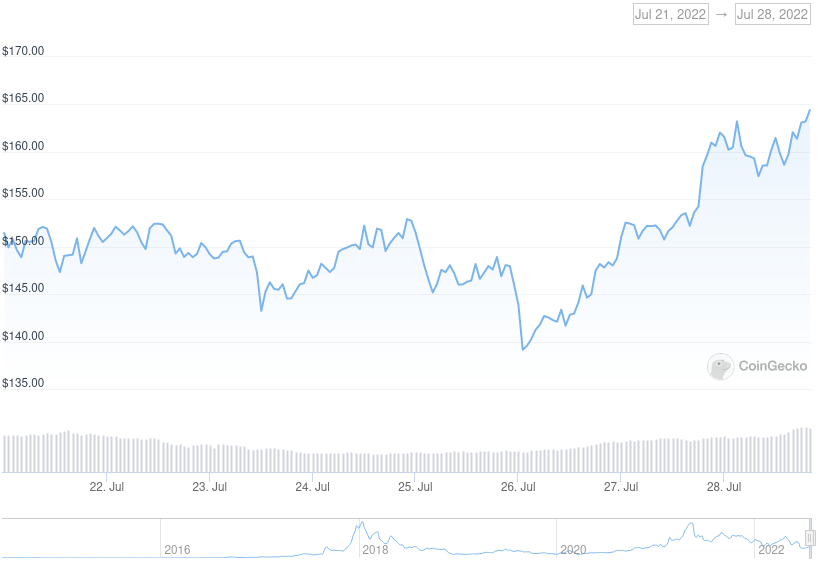The width and height of the screenshot is (818, 564).
Task: Select 2018 in the navigator timeline
Action: 375,550
